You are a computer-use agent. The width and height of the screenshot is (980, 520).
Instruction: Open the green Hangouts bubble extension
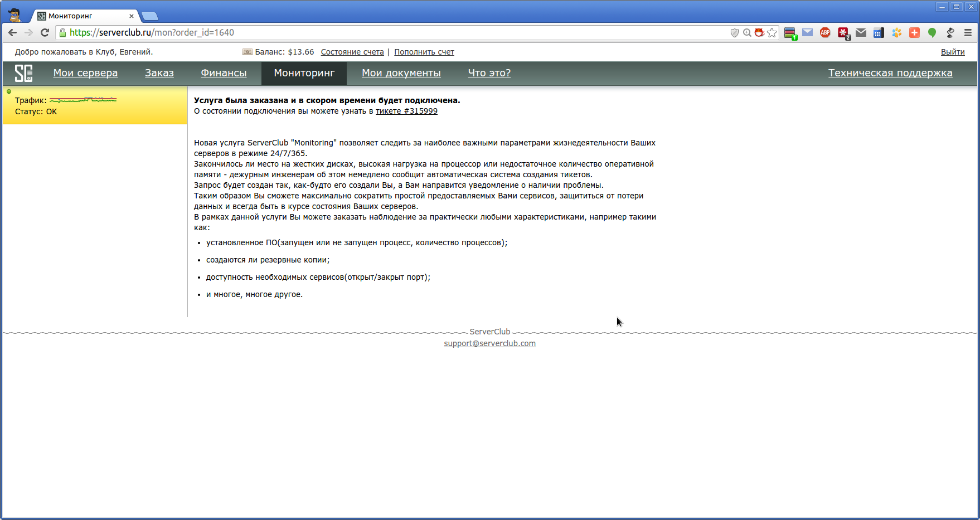click(932, 33)
